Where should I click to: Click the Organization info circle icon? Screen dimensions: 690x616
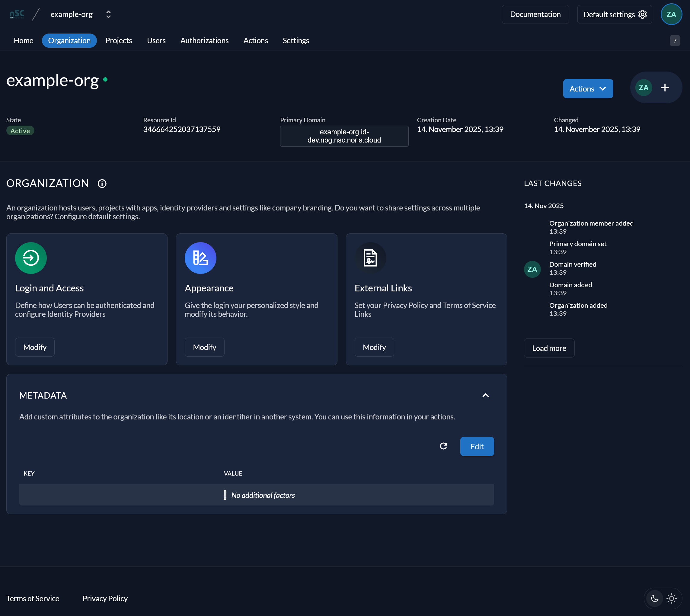[x=102, y=184]
